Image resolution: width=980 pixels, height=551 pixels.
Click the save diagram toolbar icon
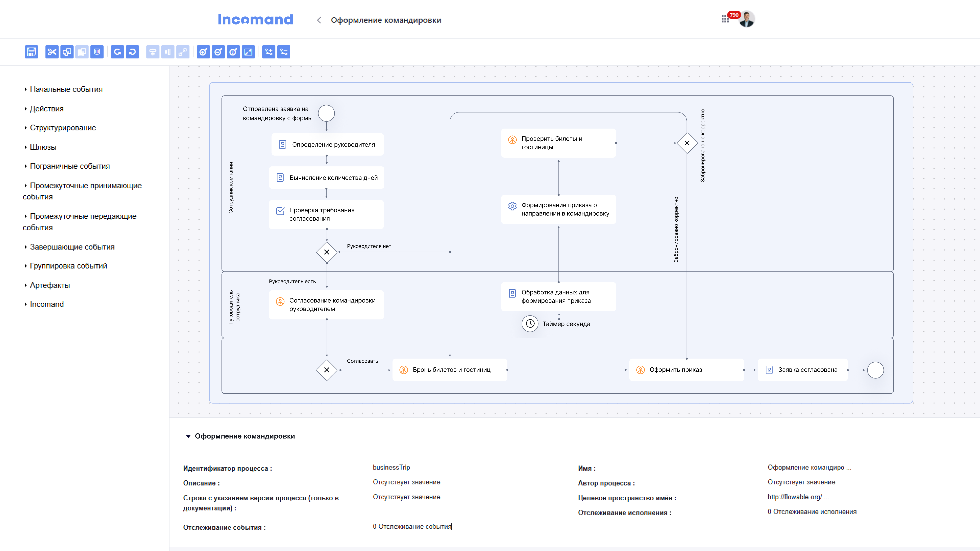31,52
